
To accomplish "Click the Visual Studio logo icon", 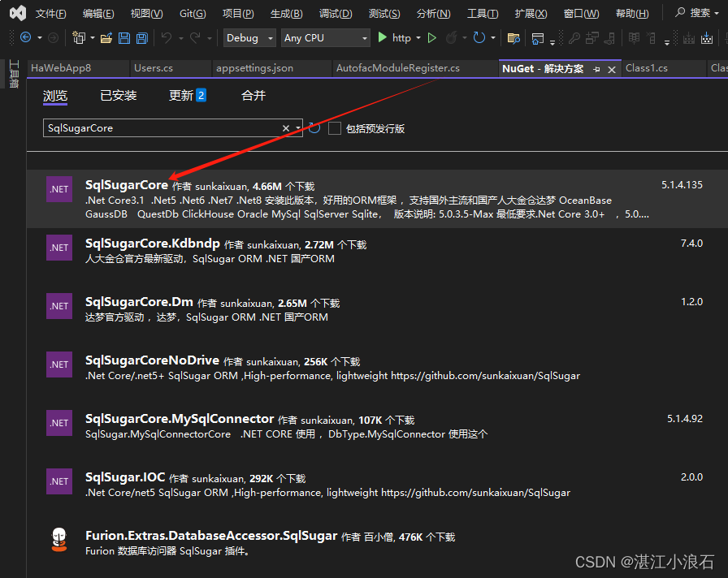I will click(x=18, y=13).
